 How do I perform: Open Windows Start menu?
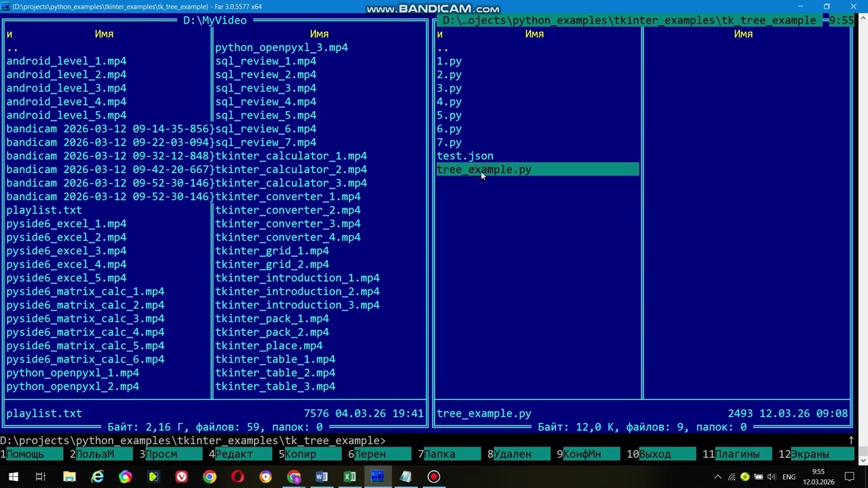[x=13, y=477]
